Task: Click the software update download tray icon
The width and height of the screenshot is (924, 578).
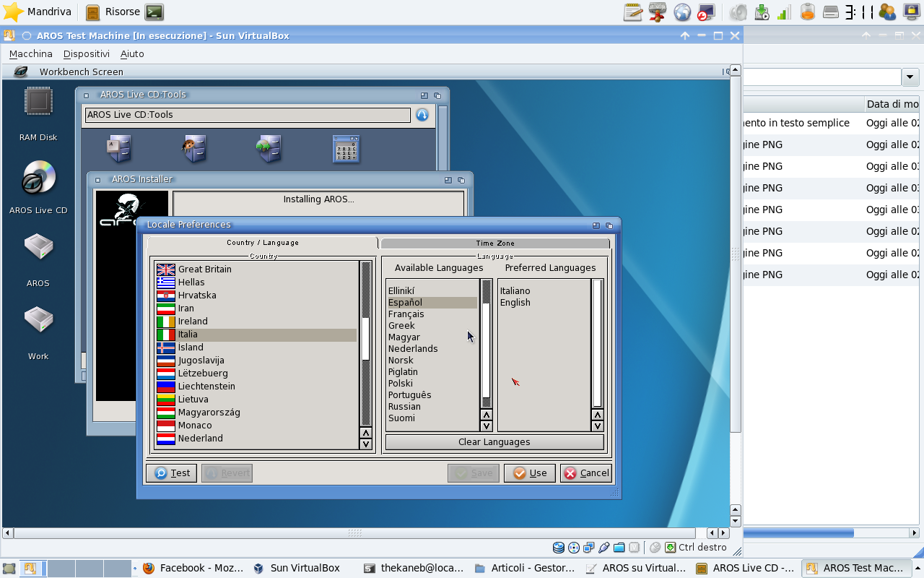Action: point(762,12)
